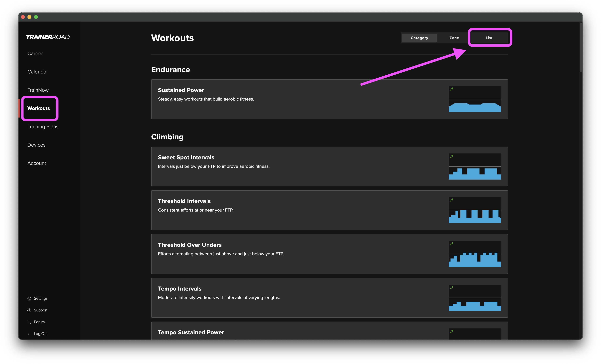Click the Climbing section heading
Viewport: 601px width, 364px height.
click(167, 137)
